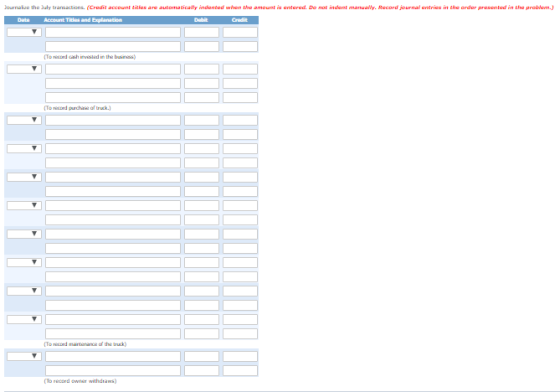Open date dropdown for cash invested entry
Image resolution: width=560 pixels, height=392 pixels.
[x=24, y=32]
